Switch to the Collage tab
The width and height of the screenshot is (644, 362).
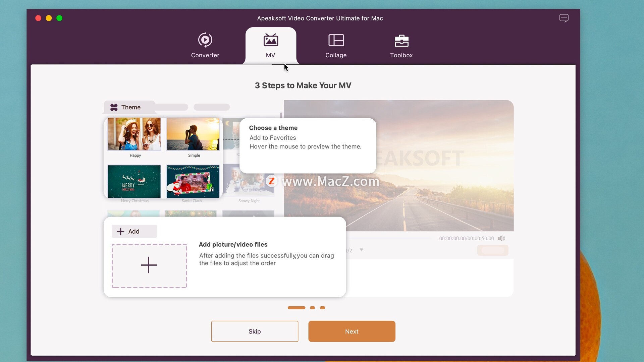336,46
